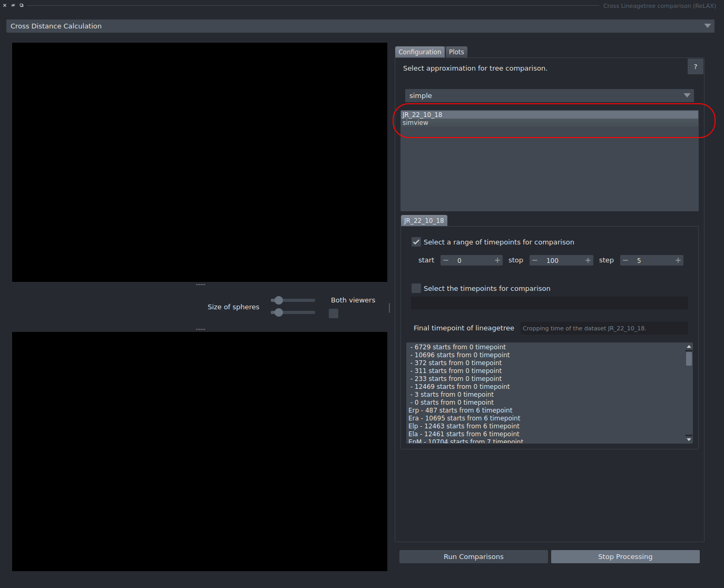Click the help question mark icon
The width and height of the screenshot is (724, 588).
[x=695, y=66]
